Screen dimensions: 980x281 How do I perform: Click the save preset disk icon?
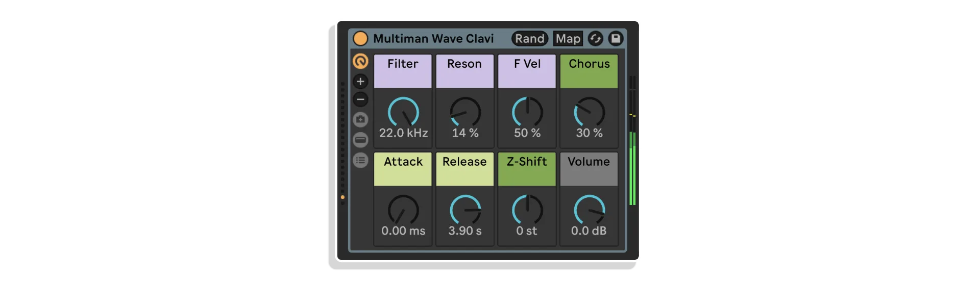pos(616,39)
